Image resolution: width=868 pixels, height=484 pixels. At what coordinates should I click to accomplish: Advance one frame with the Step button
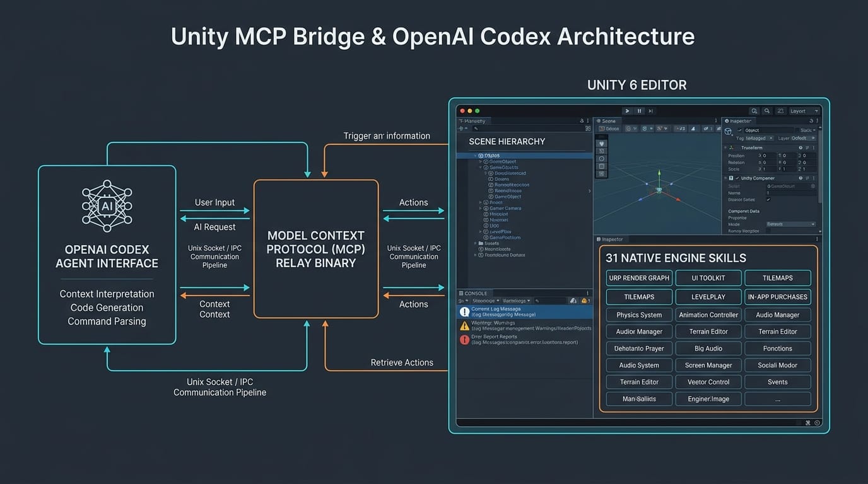point(650,111)
